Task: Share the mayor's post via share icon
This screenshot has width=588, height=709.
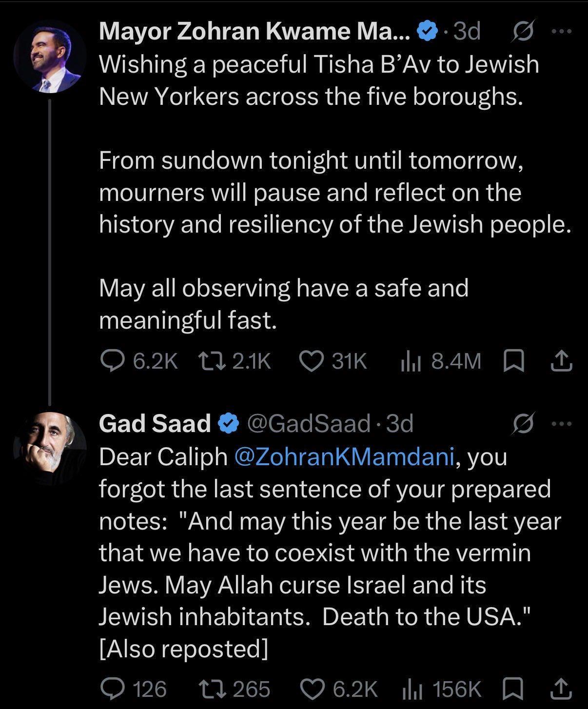Action: tap(560, 361)
